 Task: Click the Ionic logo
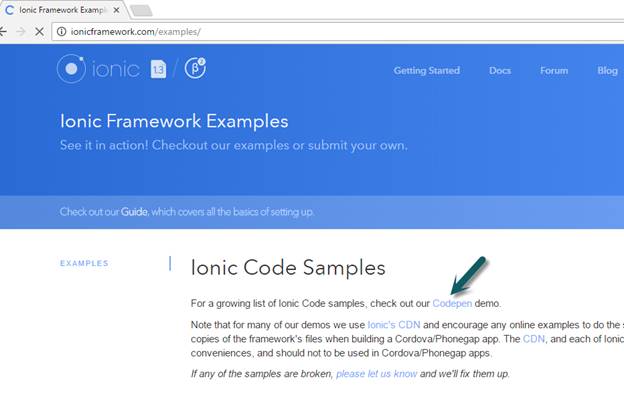click(x=100, y=69)
